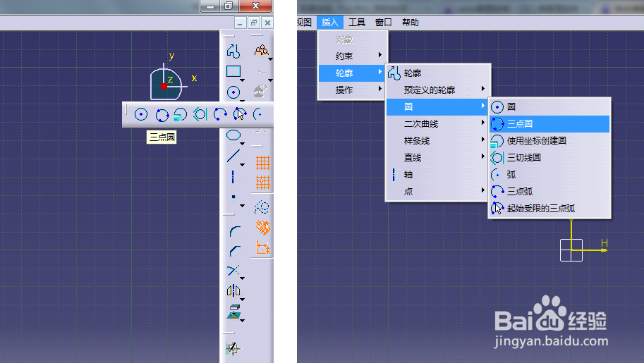Click the people-group icon in right toolbar column
The width and height of the screenshot is (644, 363).
pyautogui.click(x=261, y=51)
